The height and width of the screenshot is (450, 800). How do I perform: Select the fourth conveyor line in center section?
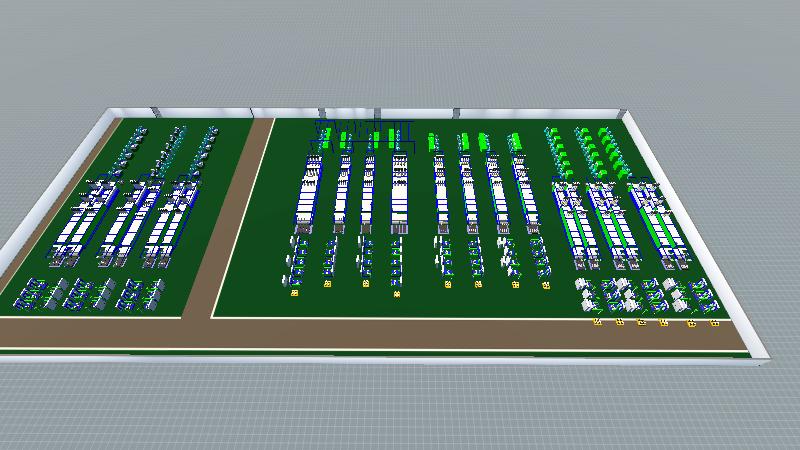(x=399, y=195)
